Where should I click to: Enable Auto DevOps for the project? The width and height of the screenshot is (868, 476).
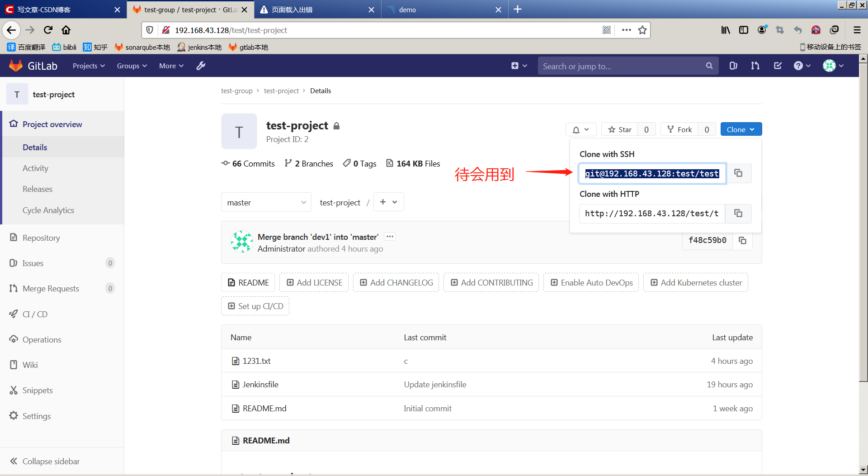point(591,282)
